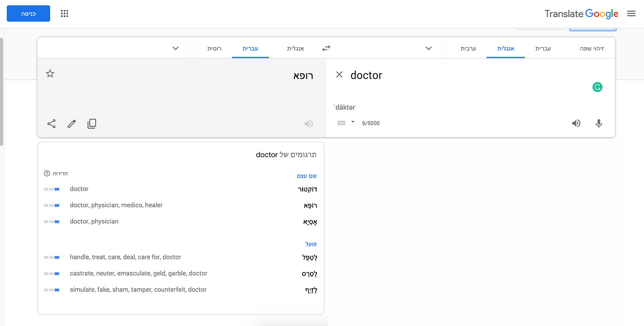Listen to the source text pronunciation

point(576,123)
